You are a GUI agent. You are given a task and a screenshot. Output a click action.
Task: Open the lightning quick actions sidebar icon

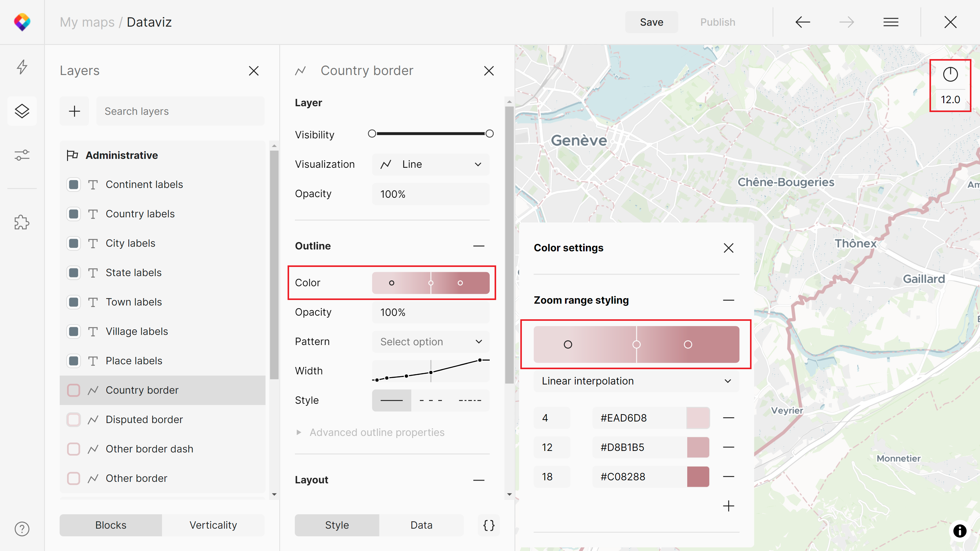point(22,67)
